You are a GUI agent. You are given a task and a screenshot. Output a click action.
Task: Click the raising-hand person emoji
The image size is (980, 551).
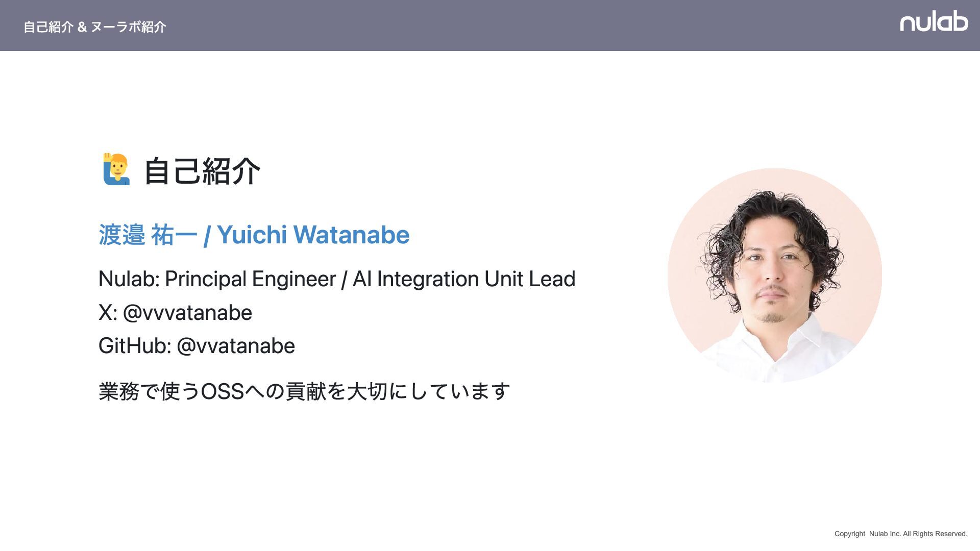point(116,169)
